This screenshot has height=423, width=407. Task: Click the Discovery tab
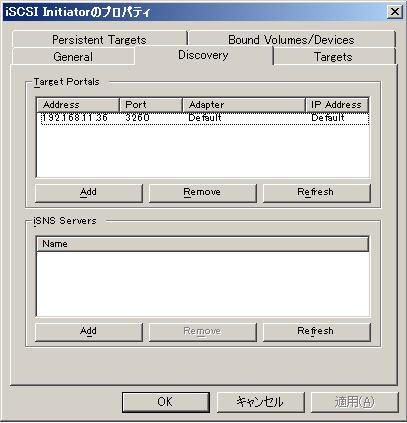coord(203,55)
